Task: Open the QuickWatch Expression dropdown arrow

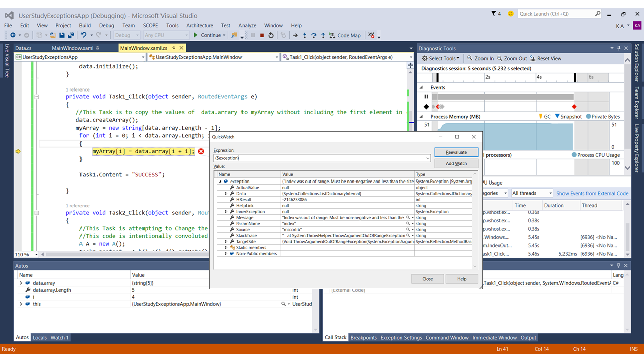Action: (x=428, y=158)
